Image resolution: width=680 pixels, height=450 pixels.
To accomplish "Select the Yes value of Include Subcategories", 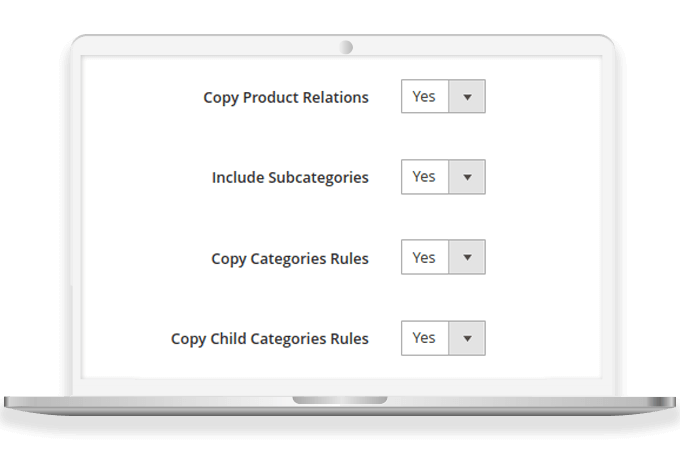I will (x=425, y=177).
